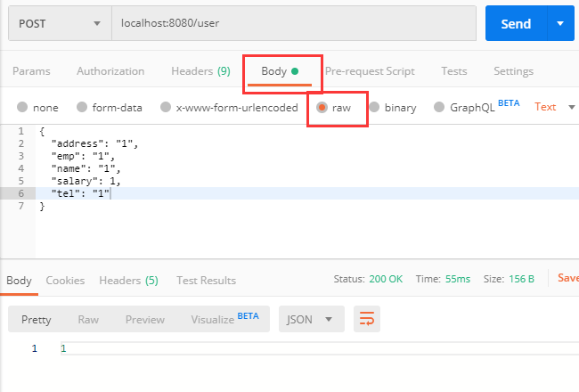Open the POST method dropdown

point(60,23)
